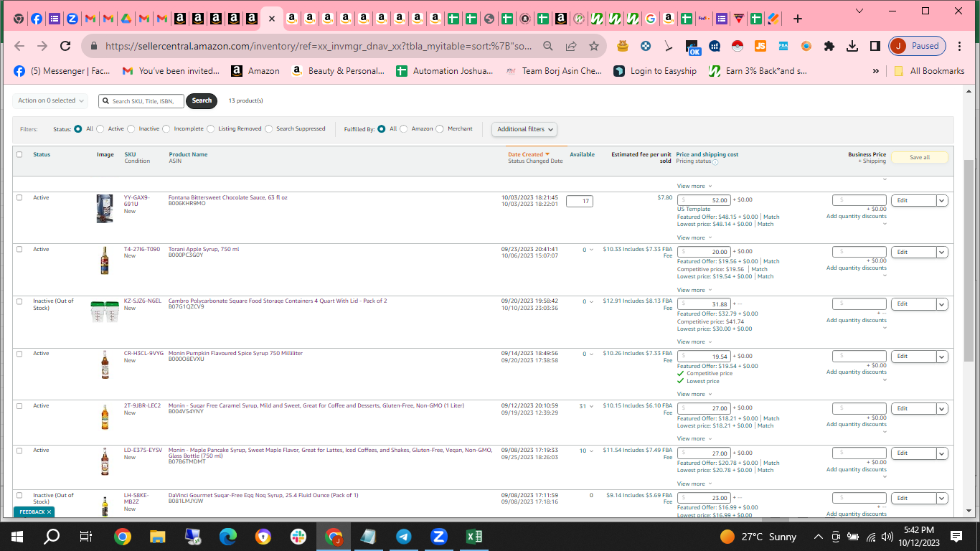
Task: Check the Torani Apple Syrup row checkbox
Action: pos(19,249)
